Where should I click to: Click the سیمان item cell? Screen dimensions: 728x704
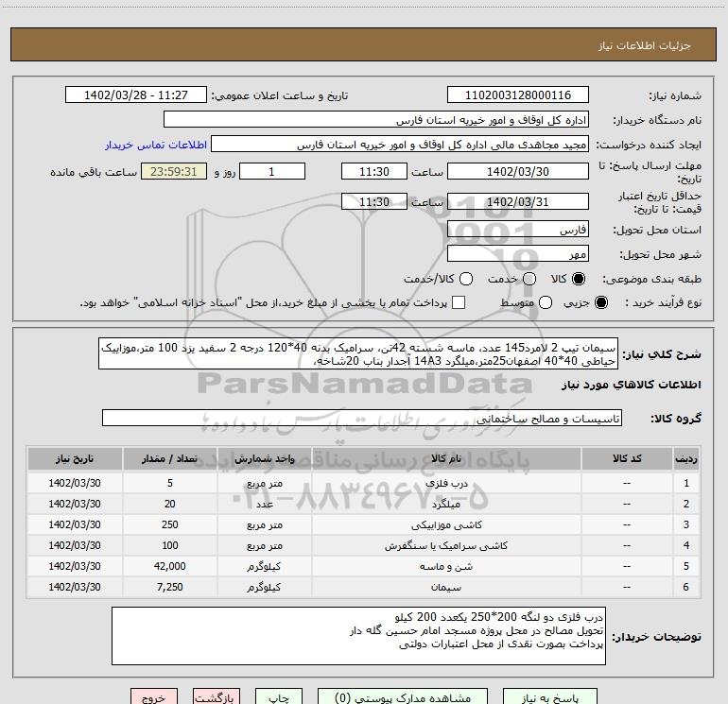click(x=446, y=587)
